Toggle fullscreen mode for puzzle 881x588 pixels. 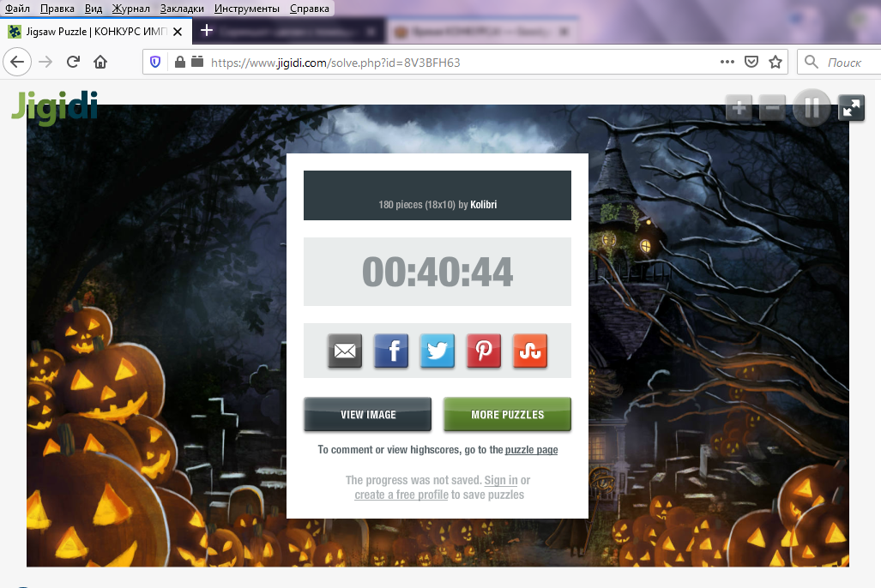[x=851, y=107]
